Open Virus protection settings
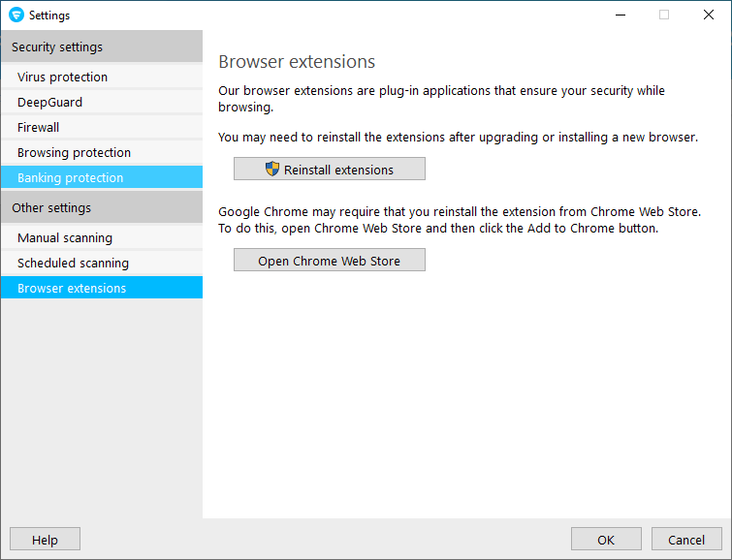 coord(102,77)
